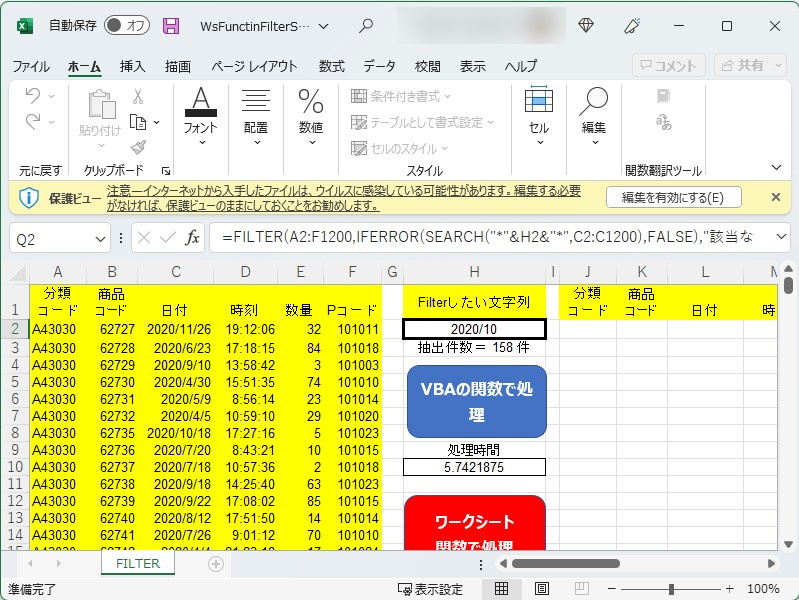Click the pen drawing mode icon

632,25
